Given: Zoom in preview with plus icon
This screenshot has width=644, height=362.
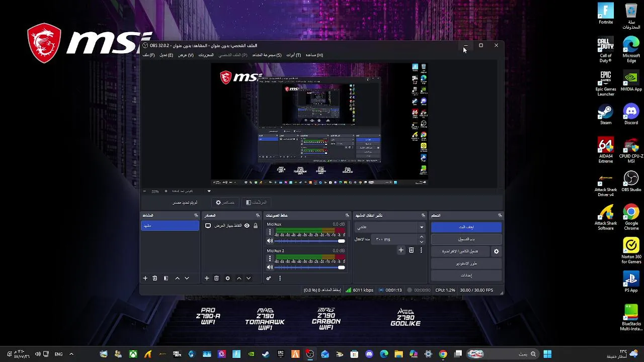Looking at the screenshot, I should click(x=166, y=191).
